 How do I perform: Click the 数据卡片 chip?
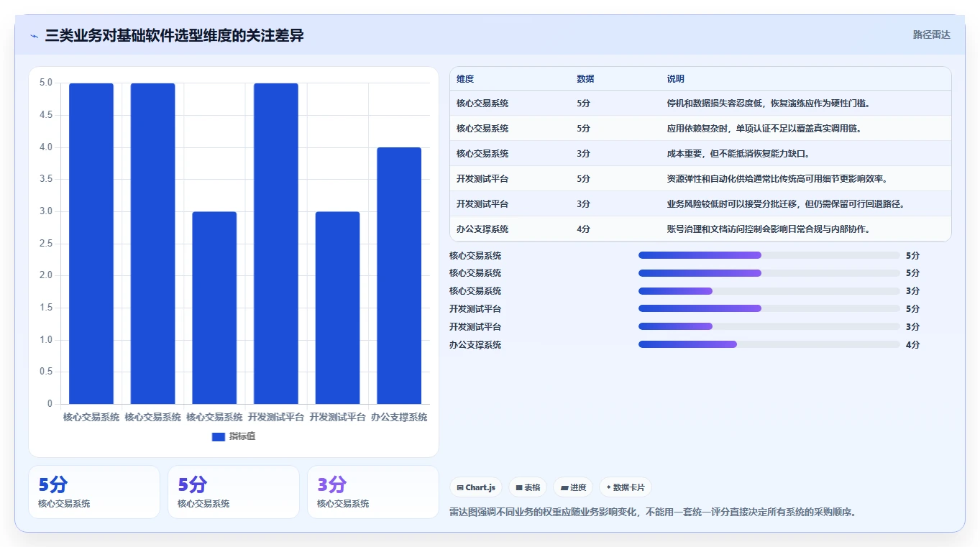click(x=625, y=487)
